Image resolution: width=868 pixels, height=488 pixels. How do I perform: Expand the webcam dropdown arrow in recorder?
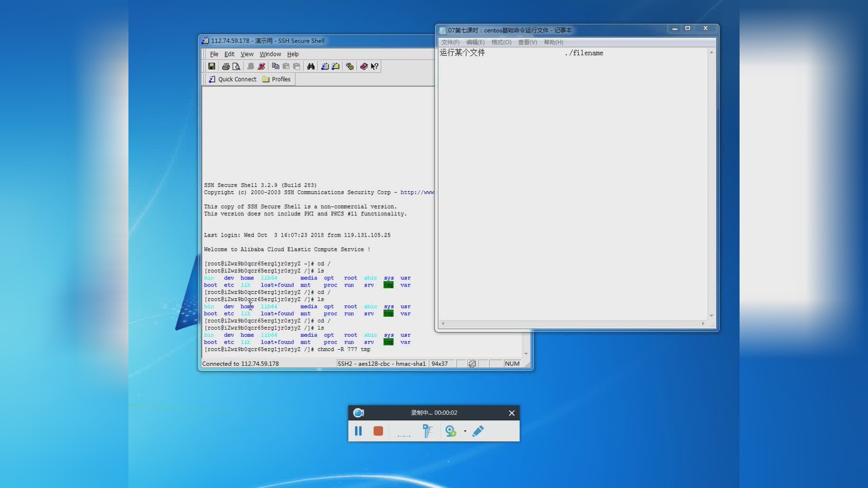[x=465, y=431]
